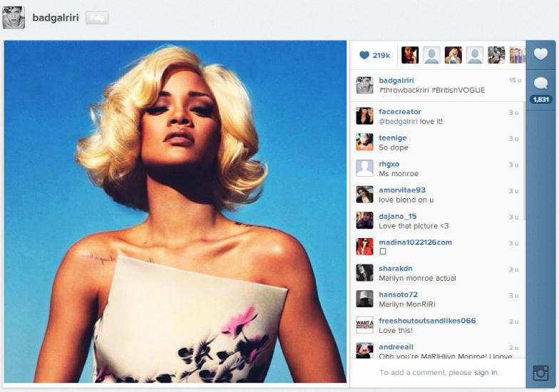
Task: Open facecreator's profile avatar
Action: pos(364,116)
